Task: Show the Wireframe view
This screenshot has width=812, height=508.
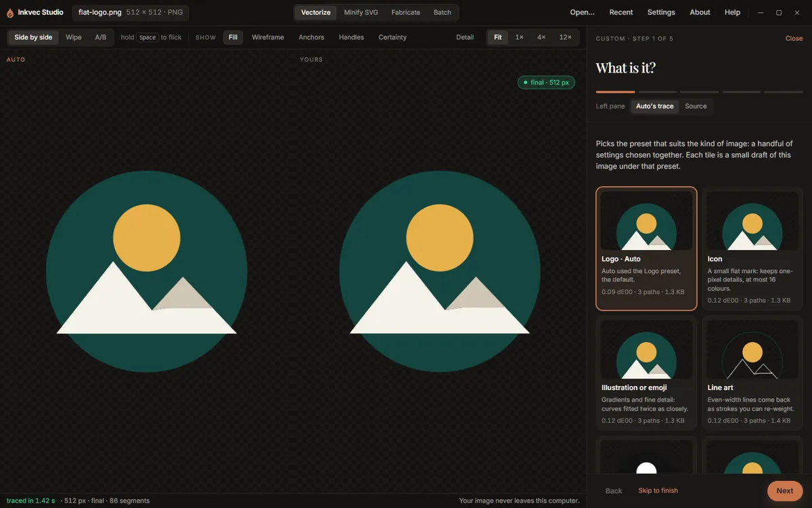Action: 268,37
